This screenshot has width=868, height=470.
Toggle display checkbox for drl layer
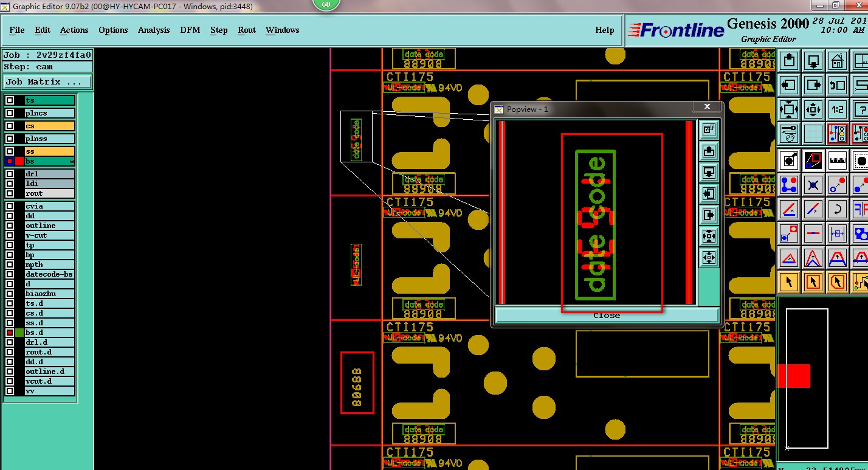coord(10,174)
